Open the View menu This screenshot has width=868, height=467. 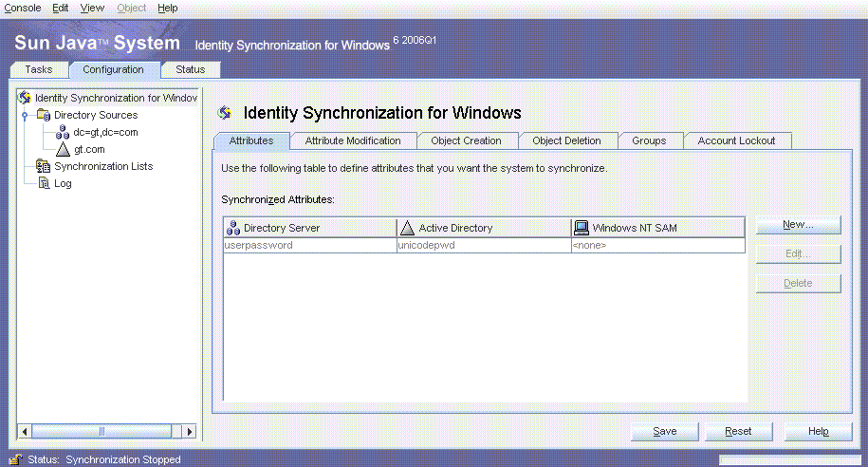(x=92, y=8)
